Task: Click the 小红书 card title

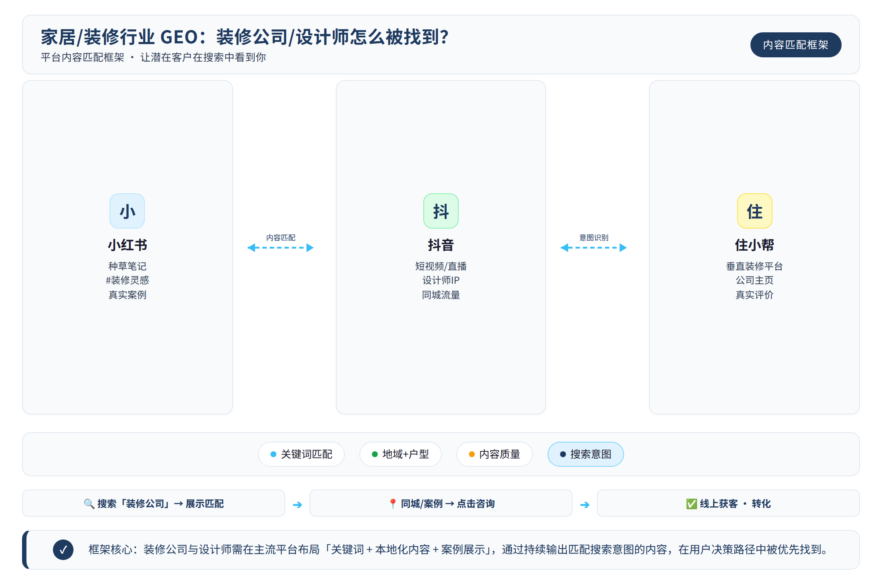Action: (128, 245)
